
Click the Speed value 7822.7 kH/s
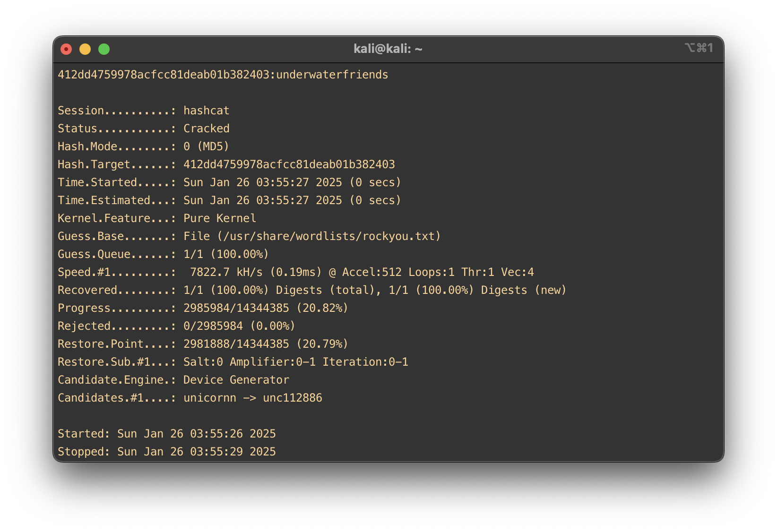coord(226,272)
